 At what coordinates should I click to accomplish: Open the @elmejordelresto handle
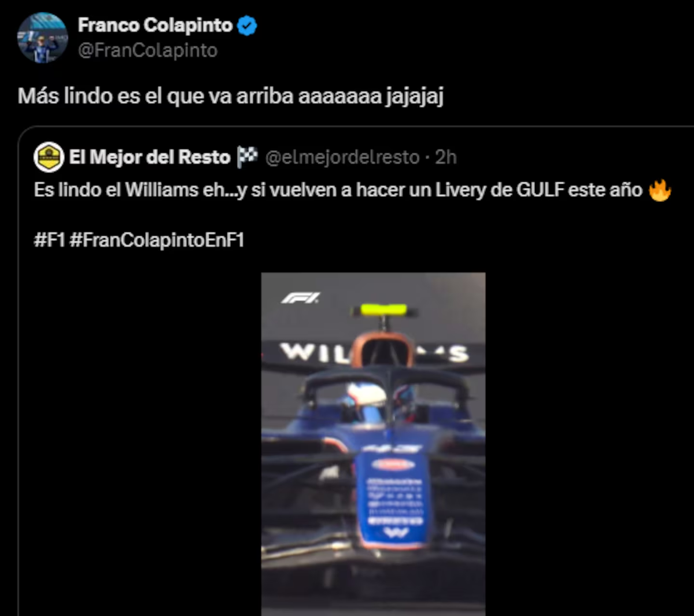tap(342, 157)
